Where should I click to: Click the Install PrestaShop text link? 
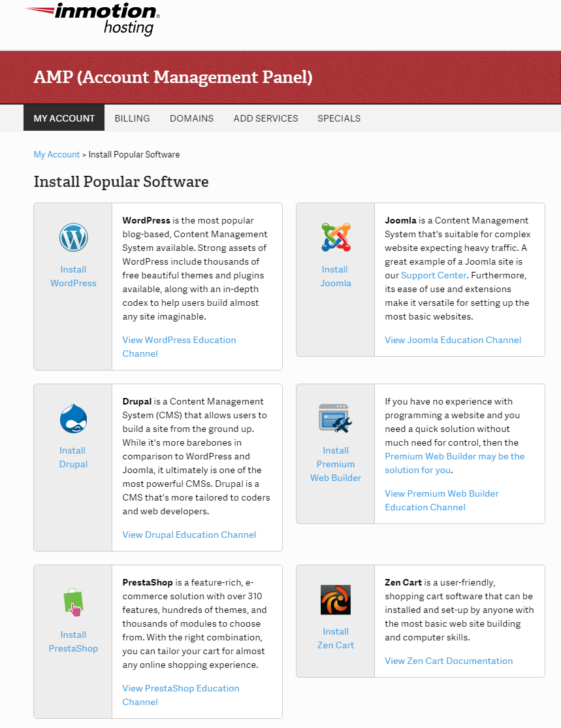73,641
